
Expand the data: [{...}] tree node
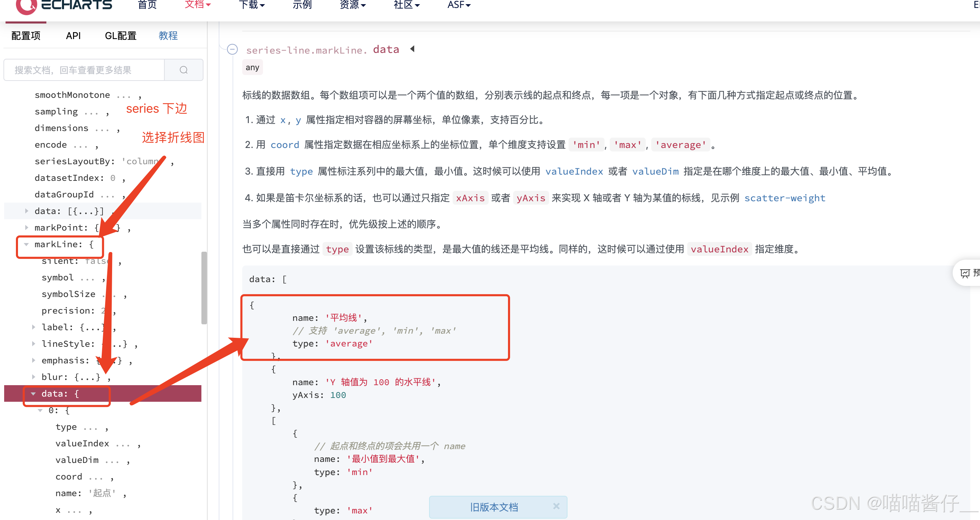[x=26, y=211]
